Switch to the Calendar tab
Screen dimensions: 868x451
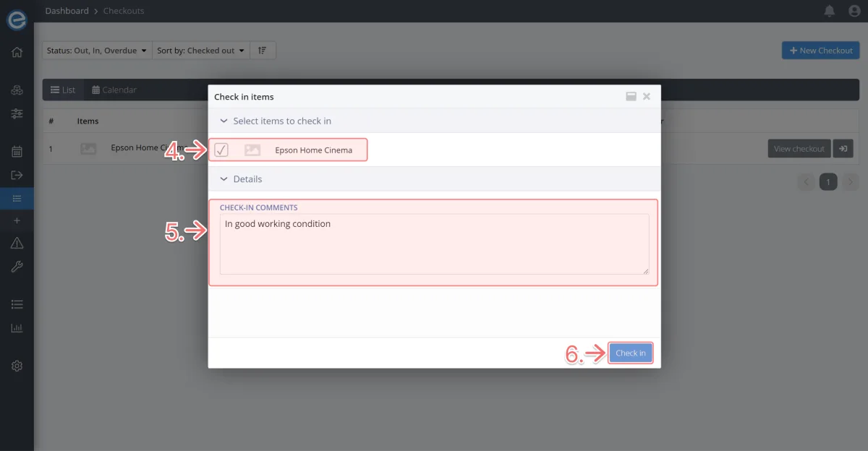(114, 90)
